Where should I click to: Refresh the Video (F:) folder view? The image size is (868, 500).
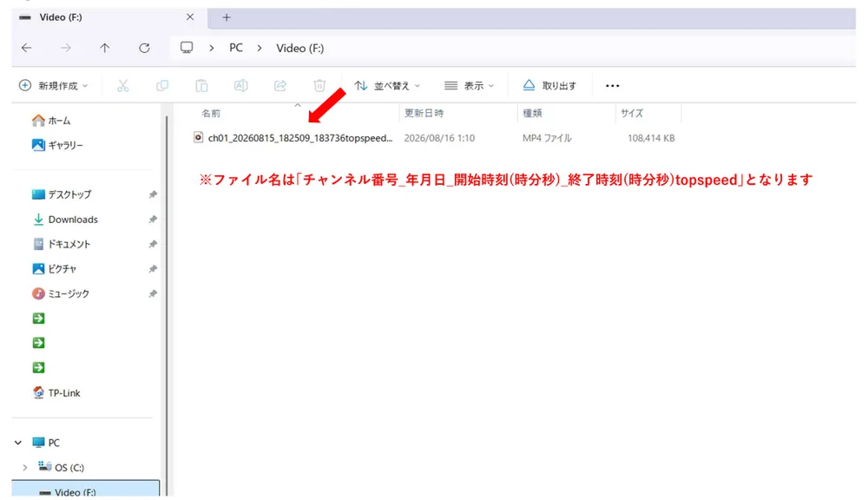coord(144,48)
